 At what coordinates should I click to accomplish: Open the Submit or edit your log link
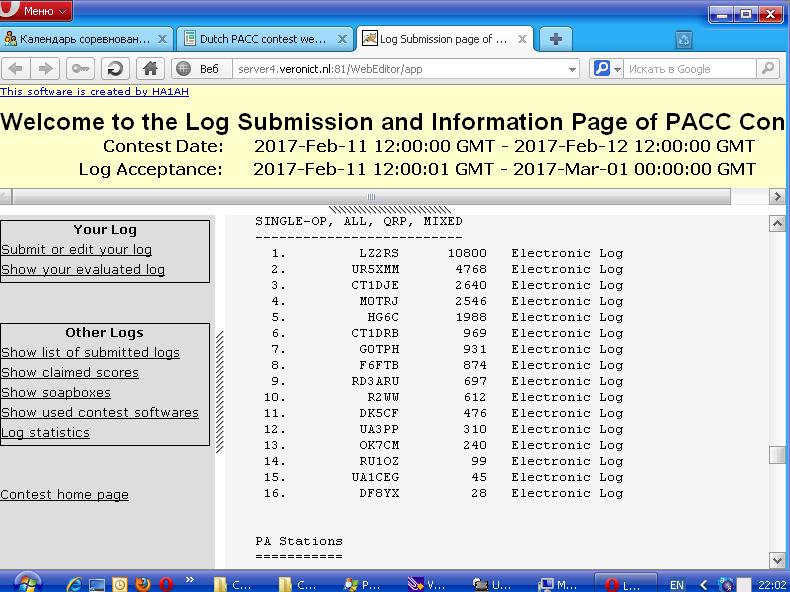tap(77, 249)
